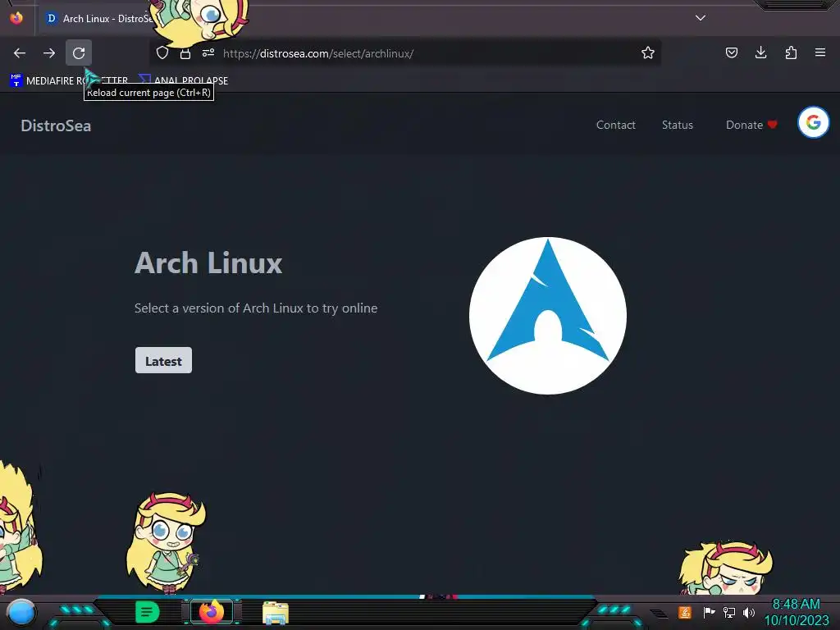
Task: Open site permissions icon in address bar
Action: (x=208, y=53)
